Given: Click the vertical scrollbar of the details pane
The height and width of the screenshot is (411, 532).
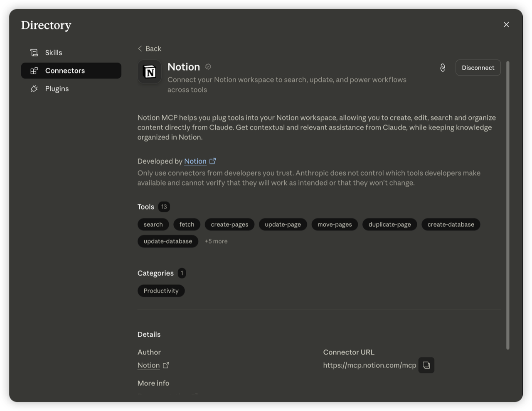Looking at the screenshot, I should tap(507, 205).
